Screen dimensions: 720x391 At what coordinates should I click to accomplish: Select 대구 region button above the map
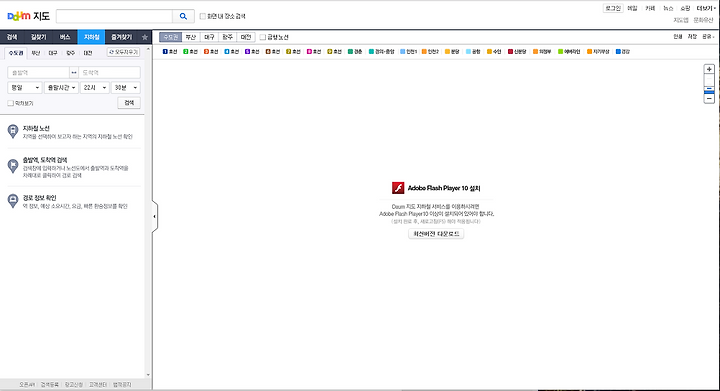click(209, 37)
